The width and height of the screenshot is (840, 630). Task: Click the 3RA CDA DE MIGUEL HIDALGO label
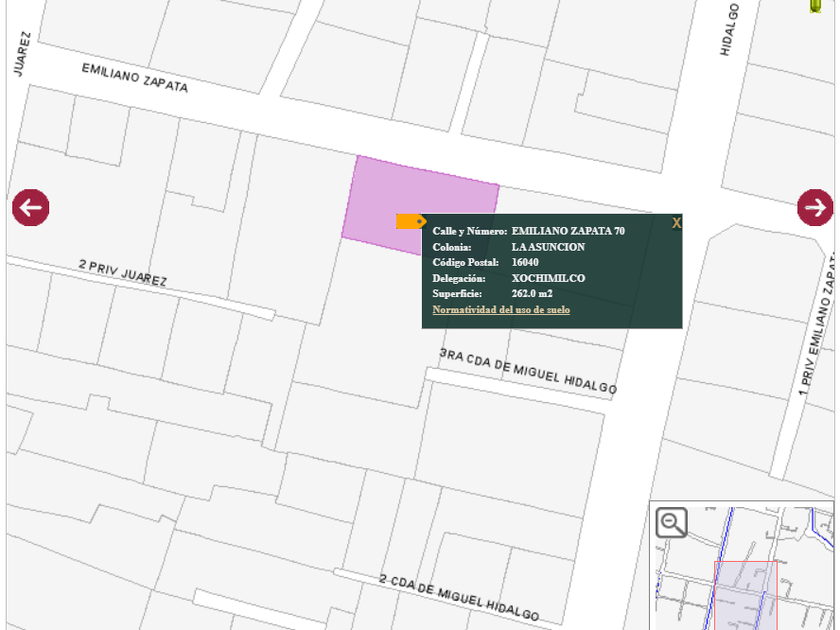[x=528, y=371]
